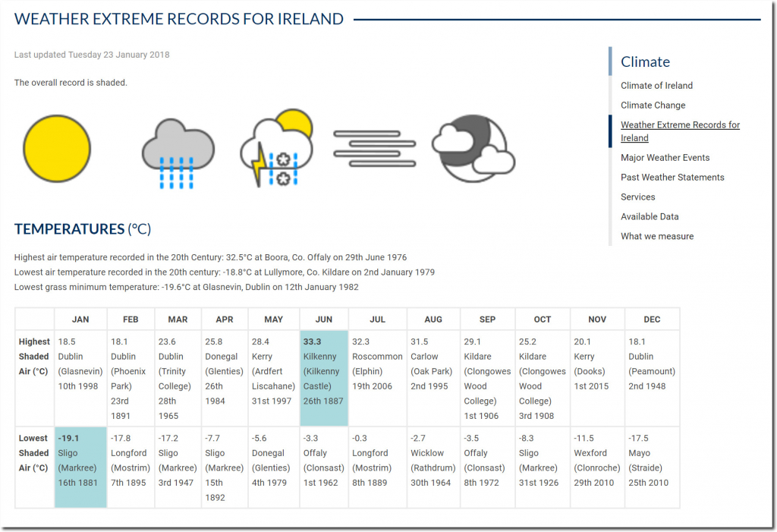The width and height of the screenshot is (777, 532).
Task: Click the FEB column header
Action: point(131,320)
